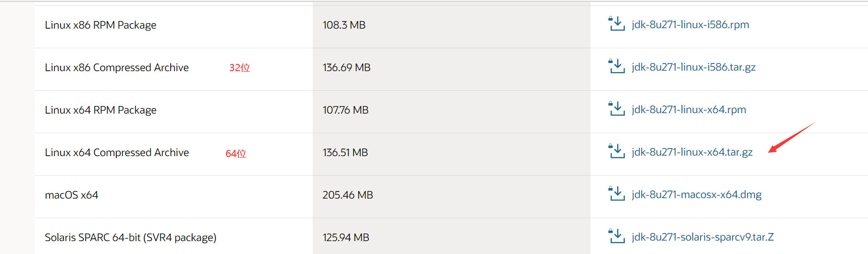
Task: Click download icon for the macOS dmg
Action: coord(617,194)
